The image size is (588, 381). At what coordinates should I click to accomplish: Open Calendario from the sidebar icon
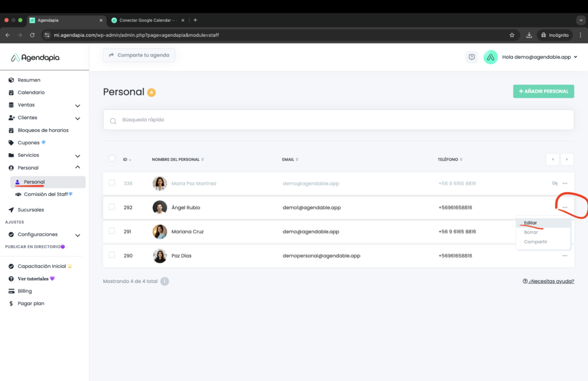[11, 93]
